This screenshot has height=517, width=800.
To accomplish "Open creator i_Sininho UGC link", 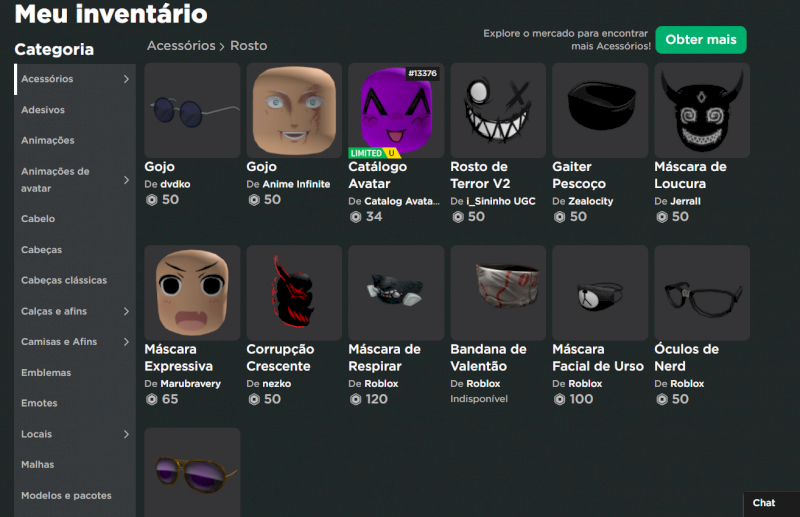I will (501, 201).
